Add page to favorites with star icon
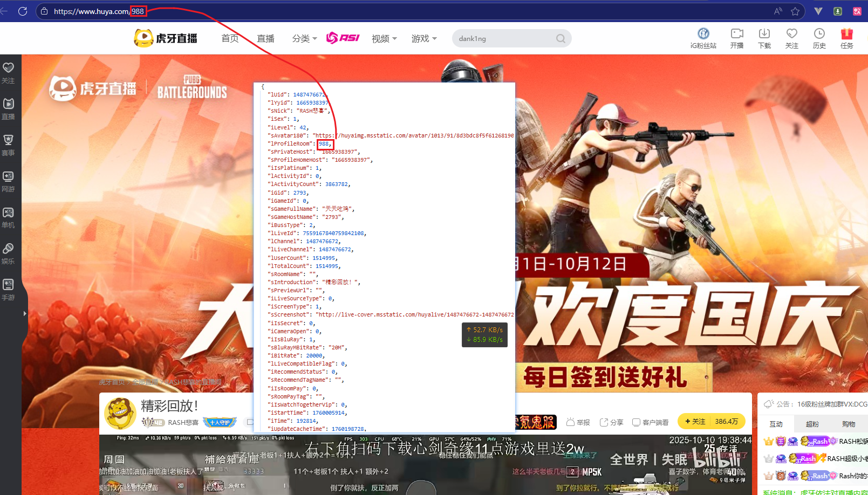Image resolution: width=868 pixels, height=495 pixels. (x=795, y=11)
